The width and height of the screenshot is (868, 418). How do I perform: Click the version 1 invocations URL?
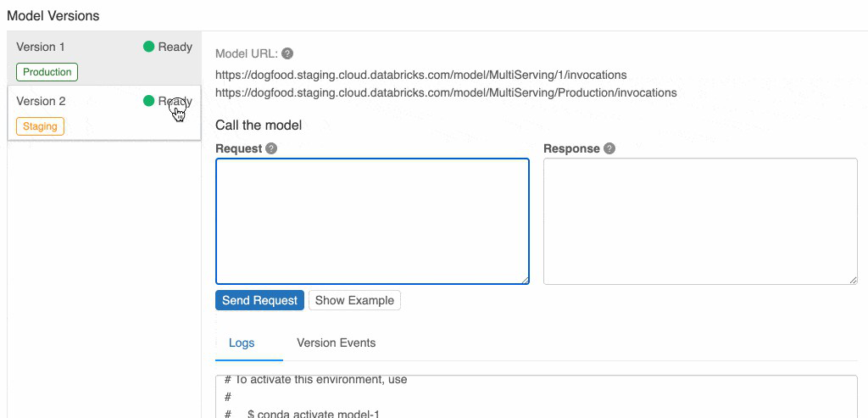pos(420,75)
